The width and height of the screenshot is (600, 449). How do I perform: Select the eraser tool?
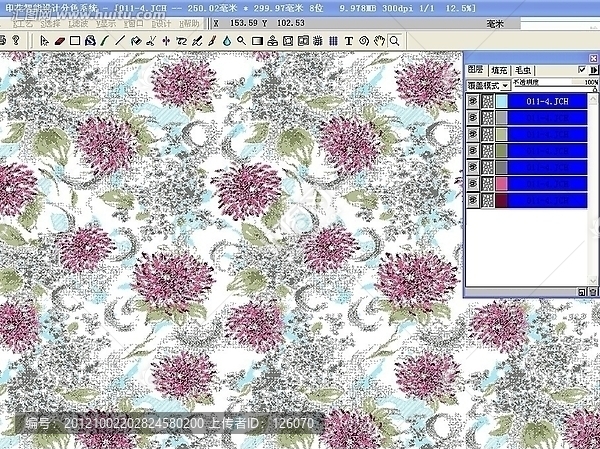(60, 41)
